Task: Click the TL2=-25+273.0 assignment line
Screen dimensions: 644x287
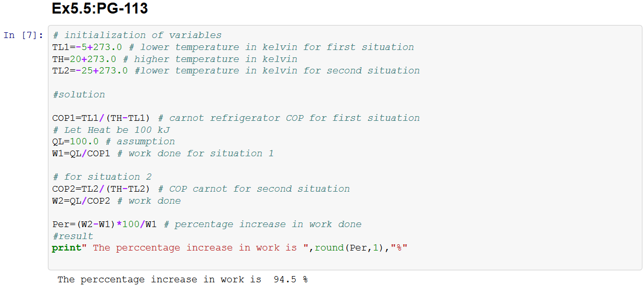Action: click(236, 71)
